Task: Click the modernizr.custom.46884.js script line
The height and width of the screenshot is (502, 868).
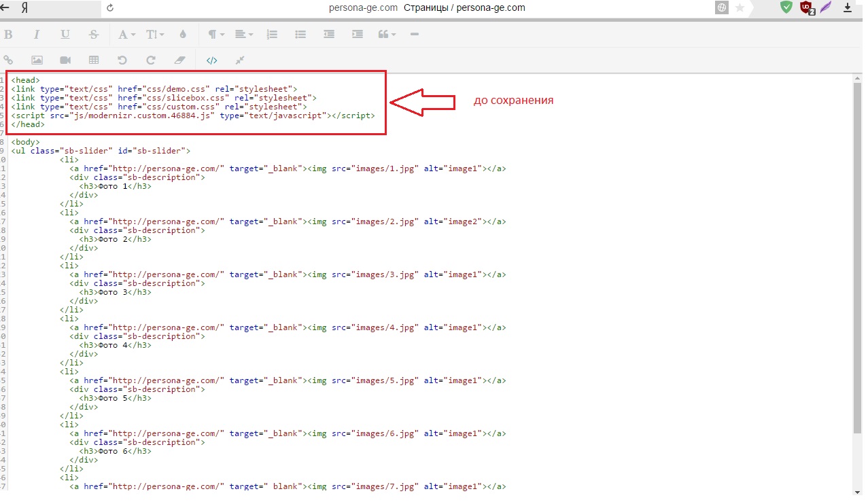Action: (x=193, y=115)
